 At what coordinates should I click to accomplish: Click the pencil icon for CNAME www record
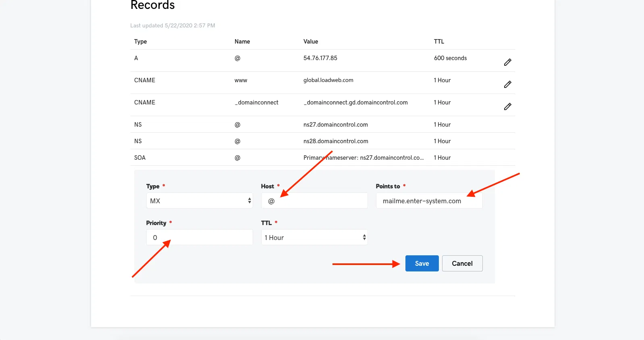(x=507, y=84)
